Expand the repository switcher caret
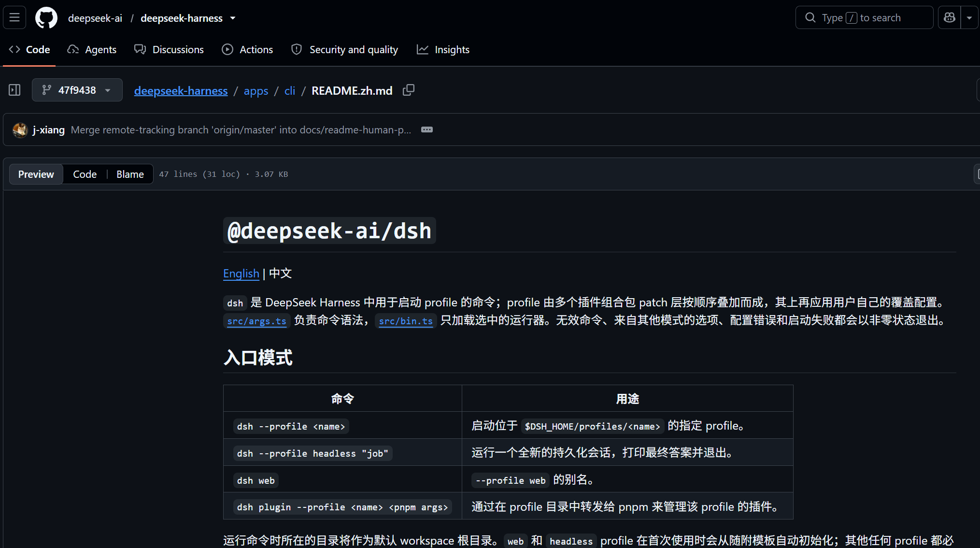980x548 pixels. (233, 18)
